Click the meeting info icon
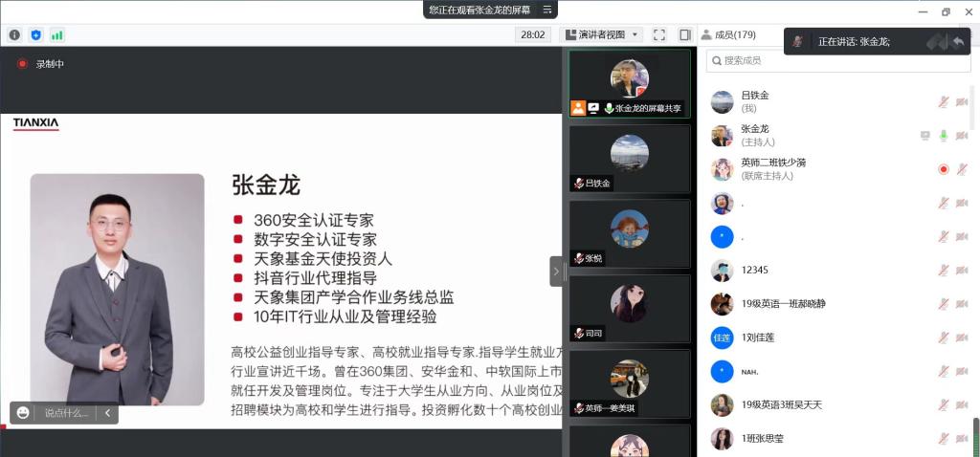 (x=14, y=34)
